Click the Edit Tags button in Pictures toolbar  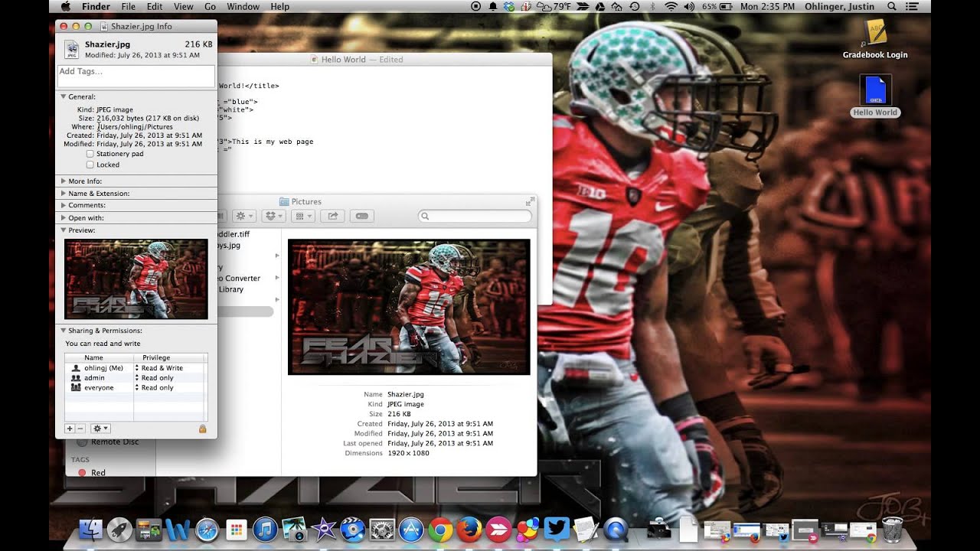point(362,217)
